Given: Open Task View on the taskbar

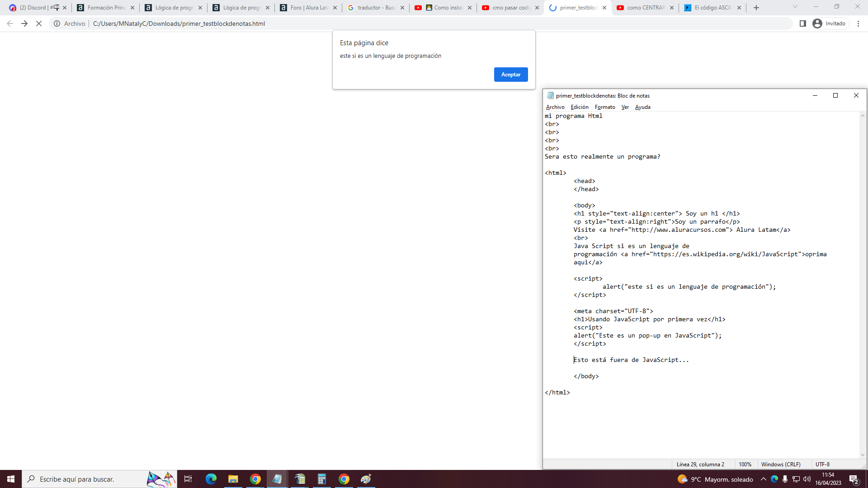Looking at the screenshot, I should pos(188,479).
